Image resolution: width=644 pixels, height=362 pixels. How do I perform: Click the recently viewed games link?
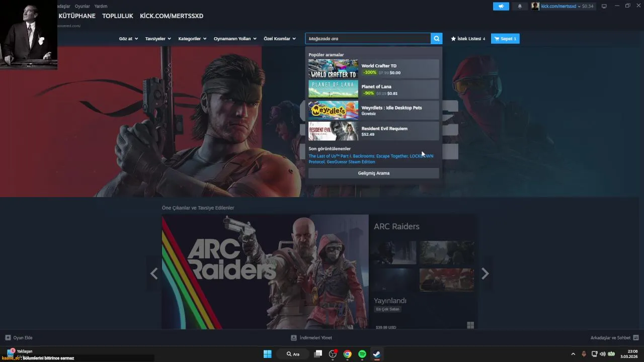371,159
